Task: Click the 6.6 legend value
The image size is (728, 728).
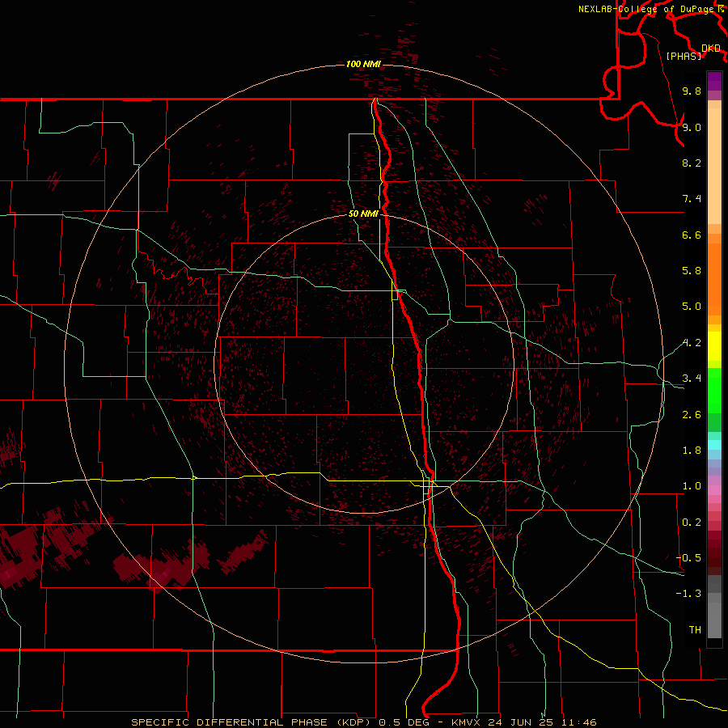Action: [x=692, y=235]
